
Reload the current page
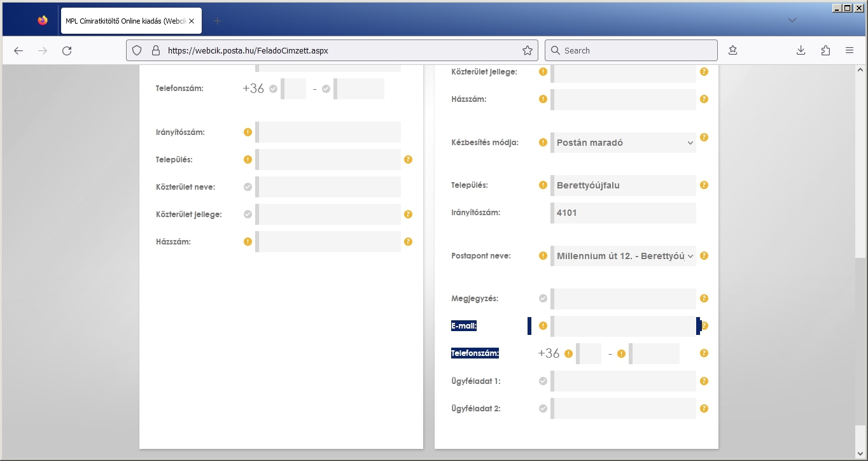67,50
